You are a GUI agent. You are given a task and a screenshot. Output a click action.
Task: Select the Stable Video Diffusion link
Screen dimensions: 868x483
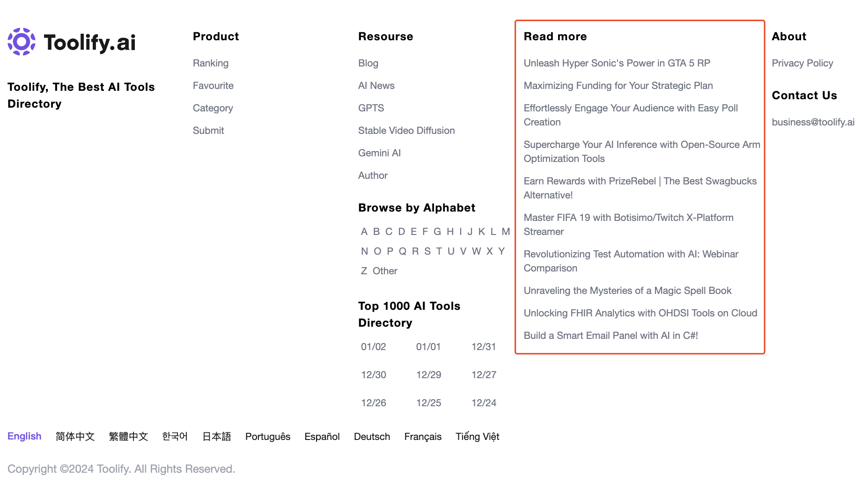[406, 131]
